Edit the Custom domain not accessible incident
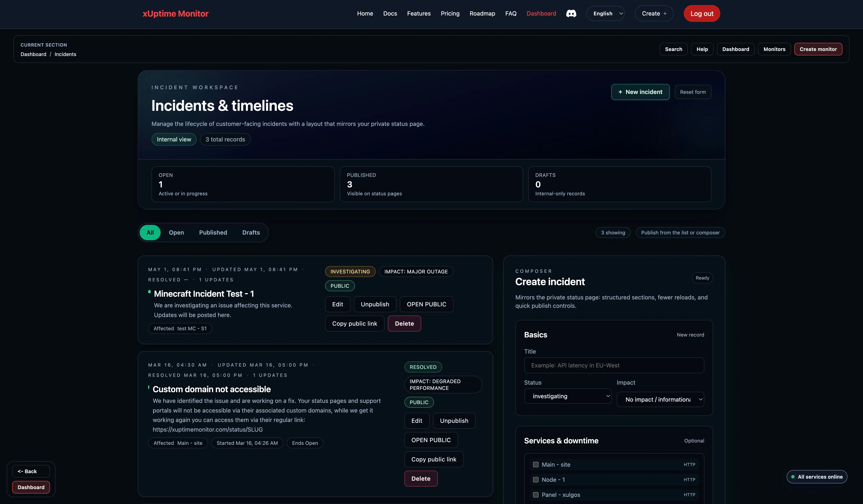This screenshot has height=504, width=863. (417, 420)
